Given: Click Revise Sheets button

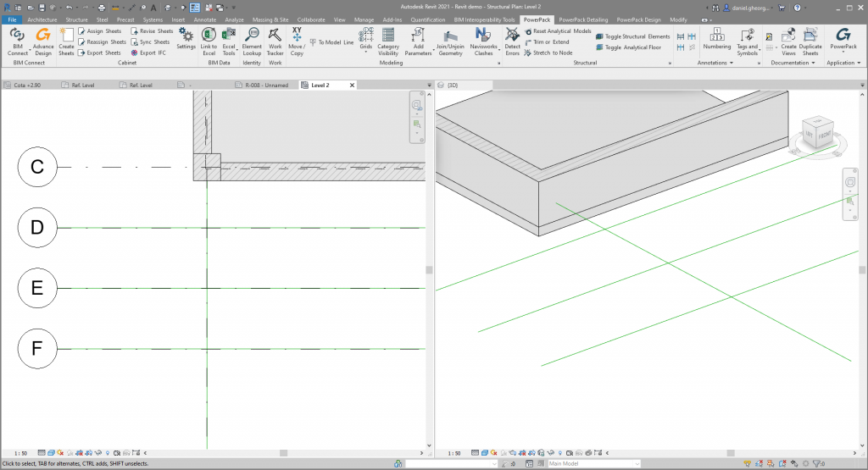Looking at the screenshot, I should click(153, 31).
